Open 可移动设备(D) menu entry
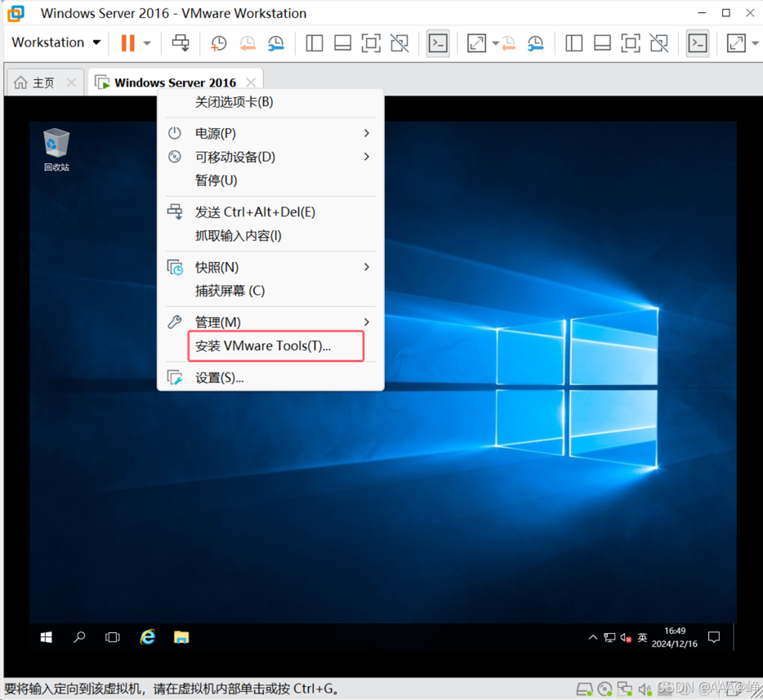The height and width of the screenshot is (700, 763). click(270, 157)
